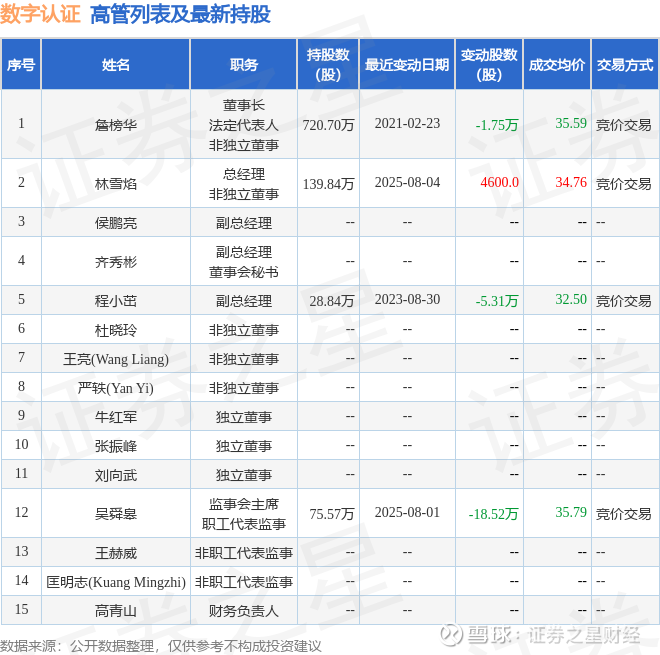This screenshot has height=655, width=660.
Task: Click change value -1.75万
Action: point(497,125)
